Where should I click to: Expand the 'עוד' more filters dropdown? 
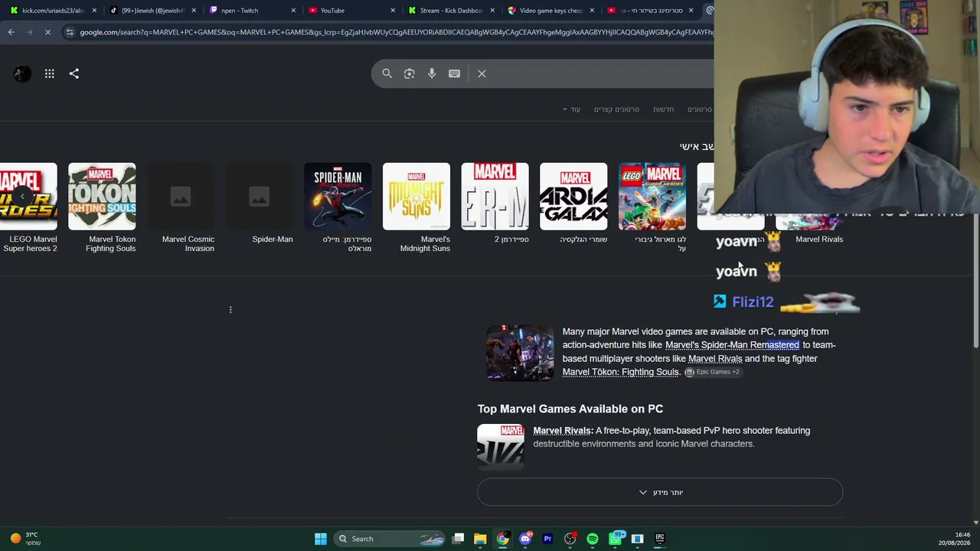pos(572,109)
